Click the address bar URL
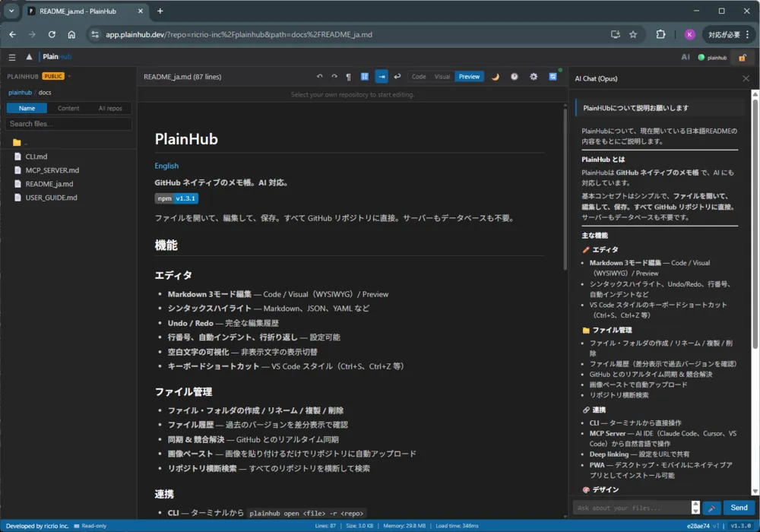Image resolution: width=760 pixels, height=532 pixels. tap(239, 34)
